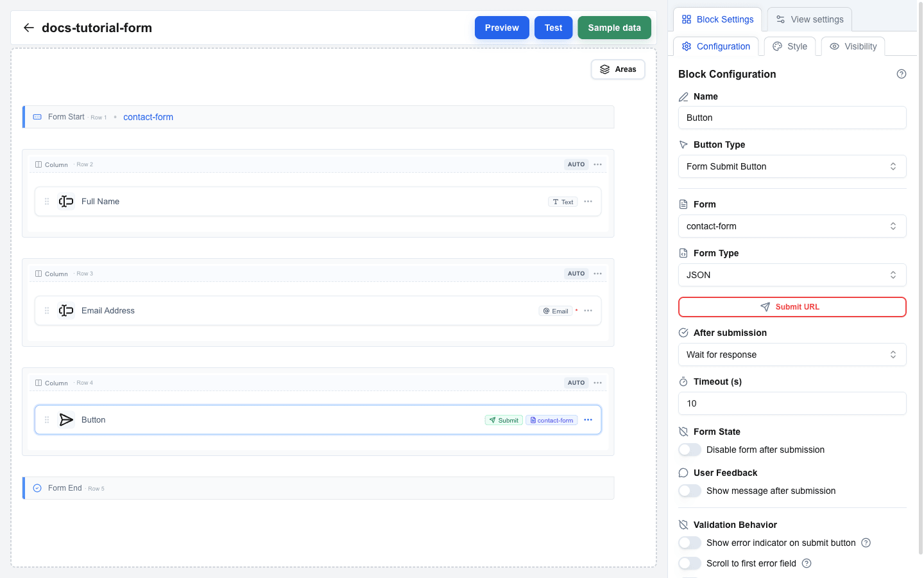Open the Visibility tab
Screen dimensions: 924x578
(853, 46)
